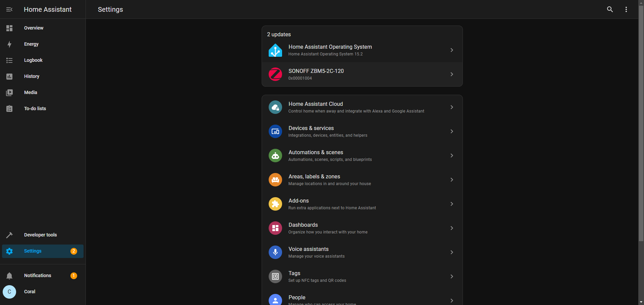Navigate to To-do lists
The width and height of the screenshot is (644, 305).
pyautogui.click(x=35, y=108)
